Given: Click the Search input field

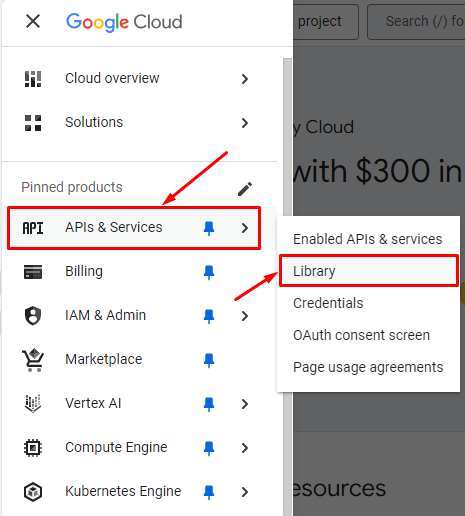Looking at the screenshot, I should 416,22.
